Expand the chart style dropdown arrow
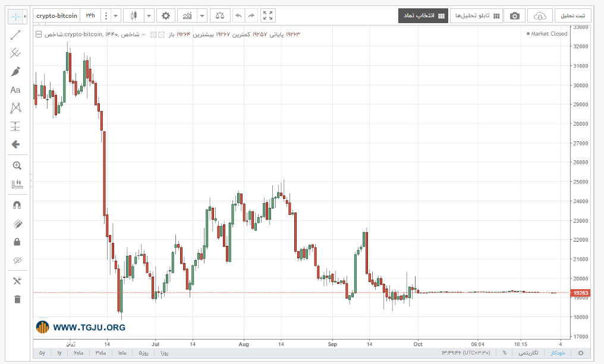 click(149, 16)
